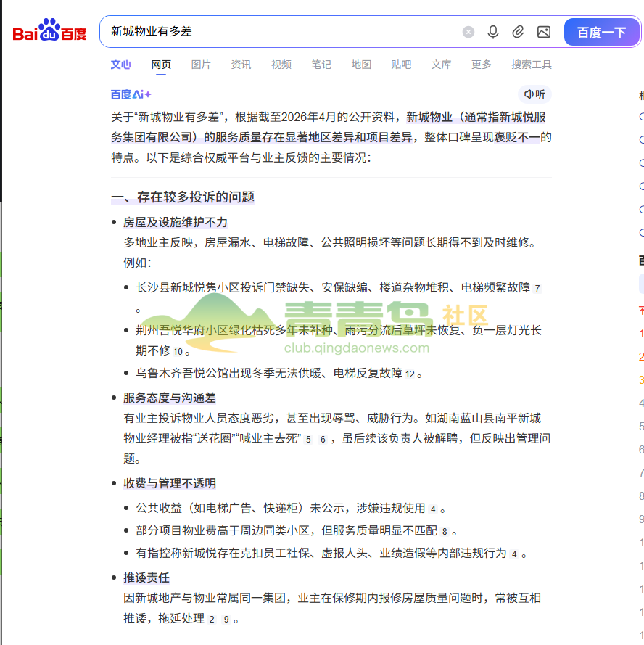Switch to the 视频 tab
Screen dimensions: 644x645
(x=281, y=65)
